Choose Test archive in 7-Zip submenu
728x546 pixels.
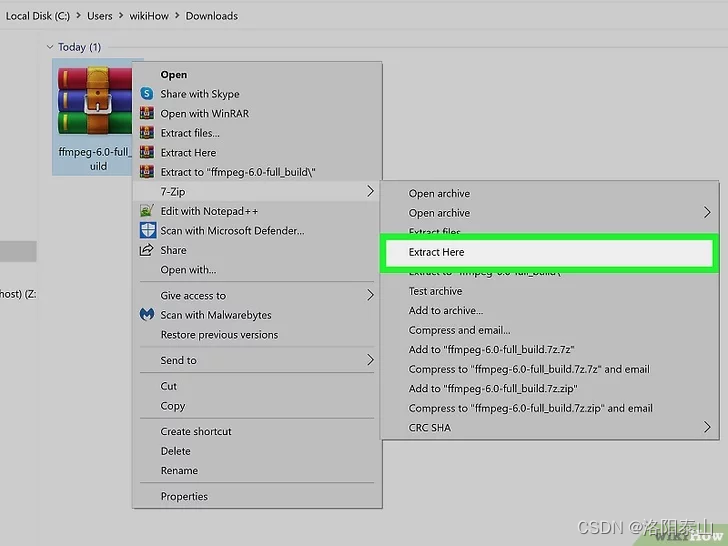pos(550,291)
